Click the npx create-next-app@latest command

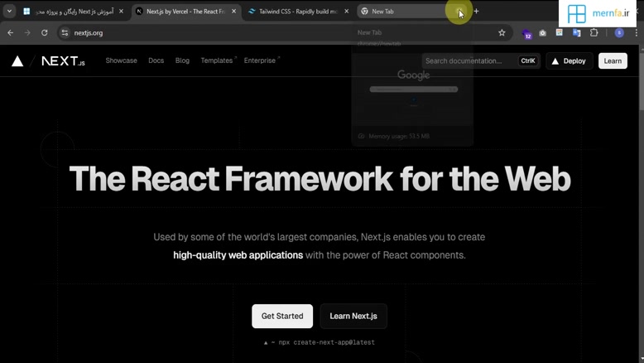tap(320, 342)
